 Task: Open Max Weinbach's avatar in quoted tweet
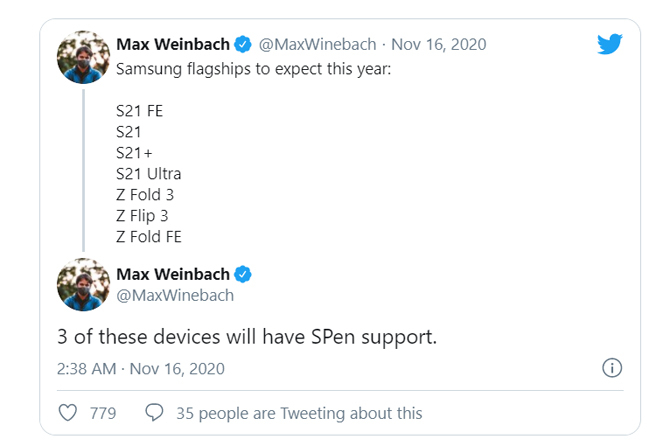83,57
